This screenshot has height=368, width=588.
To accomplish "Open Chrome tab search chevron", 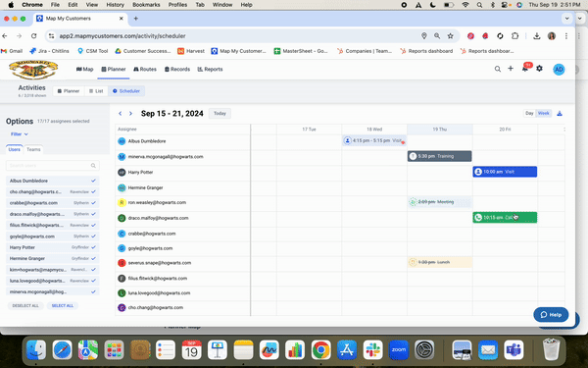I will click(566, 18).
